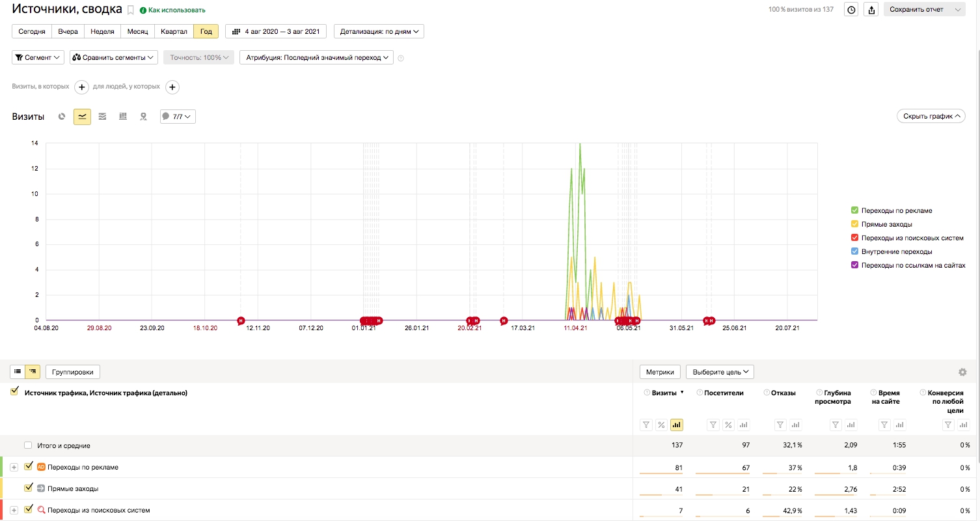Check the Итого и средние checkbox
The image size is (980, 521).
point(28,445)
